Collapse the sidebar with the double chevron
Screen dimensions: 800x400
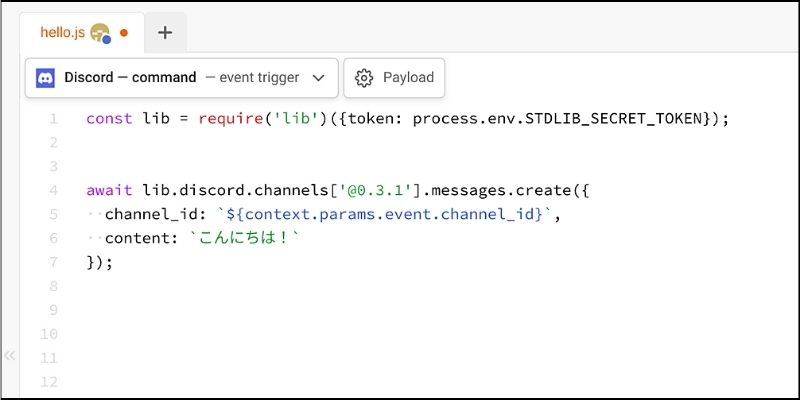point(9,356)
